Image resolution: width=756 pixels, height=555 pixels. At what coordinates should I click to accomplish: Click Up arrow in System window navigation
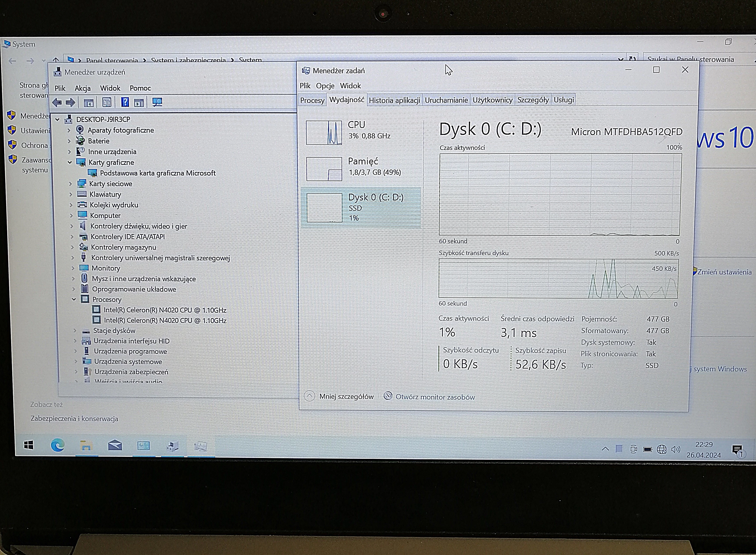point(56,61)
